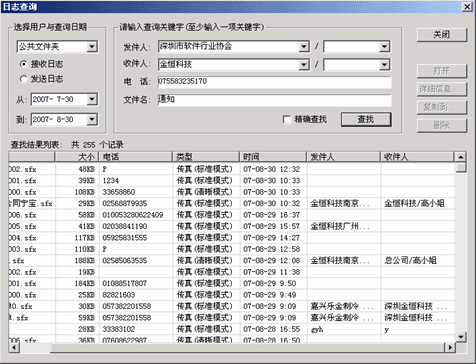Open the 收件人 recipient dropdown arrow
The height and width of the screenshot is (364, 476).
pos(304,65)
